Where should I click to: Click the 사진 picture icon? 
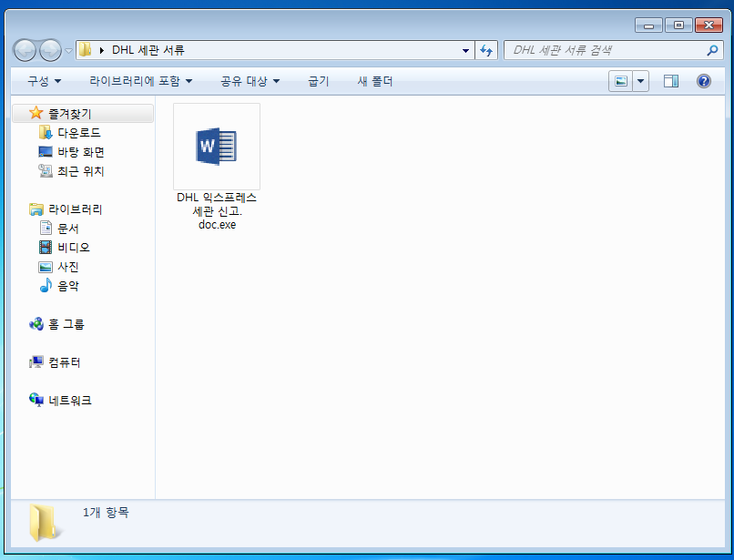46,267
